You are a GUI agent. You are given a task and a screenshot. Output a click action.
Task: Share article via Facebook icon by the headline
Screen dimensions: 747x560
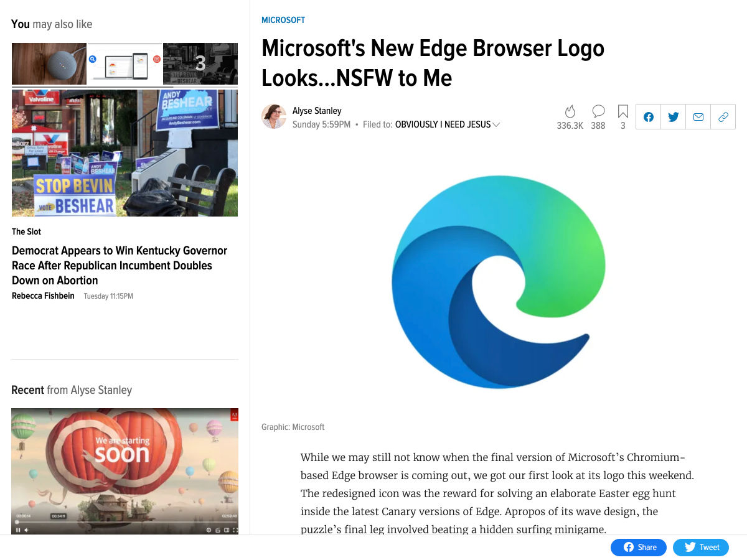coord(649,117)
